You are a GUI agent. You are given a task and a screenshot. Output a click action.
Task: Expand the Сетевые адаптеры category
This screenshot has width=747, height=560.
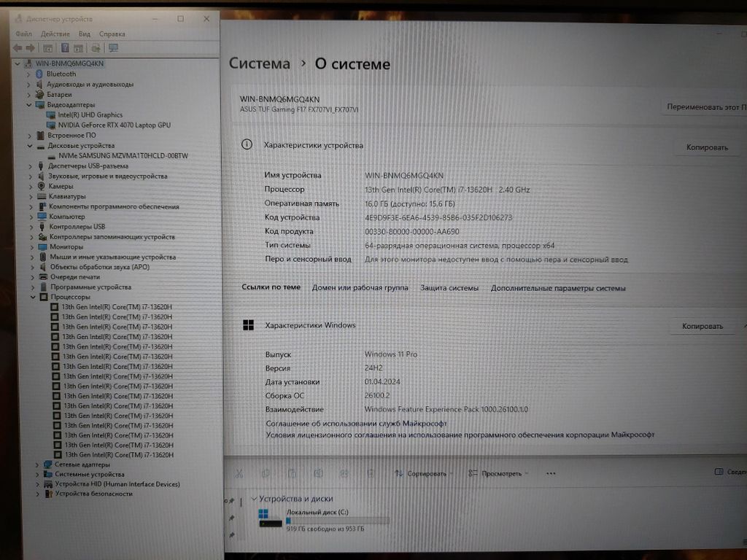37,464
